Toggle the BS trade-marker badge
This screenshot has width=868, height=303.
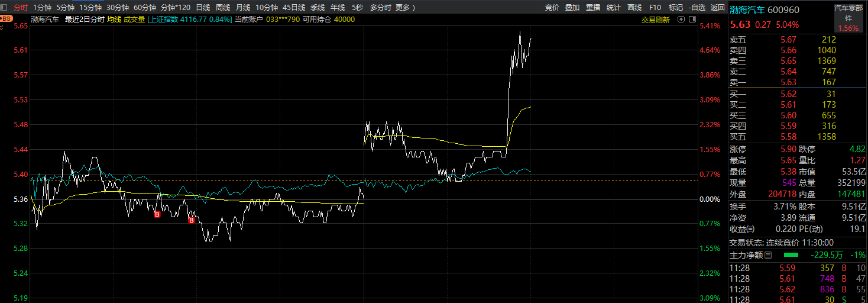tap(7, 18)
